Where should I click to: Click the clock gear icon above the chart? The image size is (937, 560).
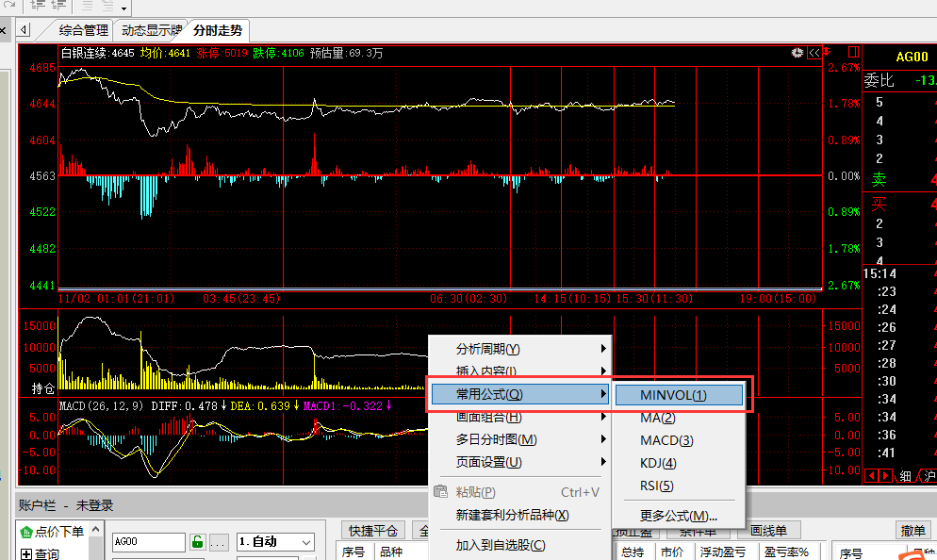pyautogui.click(x=797, y=53)
